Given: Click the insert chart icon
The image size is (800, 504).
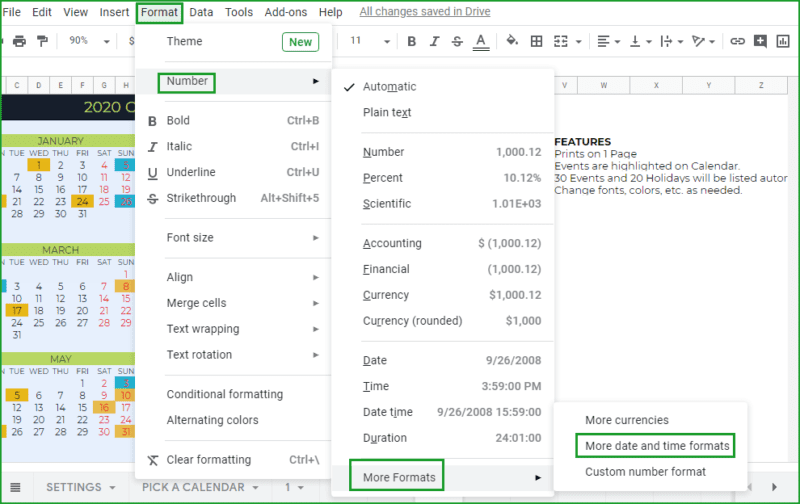Looking at the screenshot, I should pyautogui.click(x=785, y=41).
